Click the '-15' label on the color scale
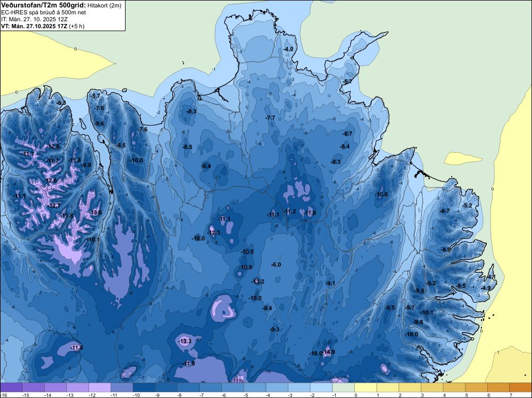The height and width of the screenshot is (398, 532). pyautogui.click(x=25, y=395)
